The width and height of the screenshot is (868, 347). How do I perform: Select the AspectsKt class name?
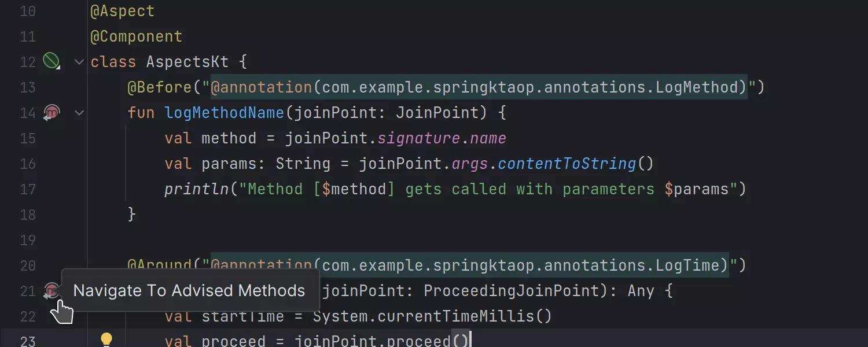pyautogui.click(x=187, y=62)
